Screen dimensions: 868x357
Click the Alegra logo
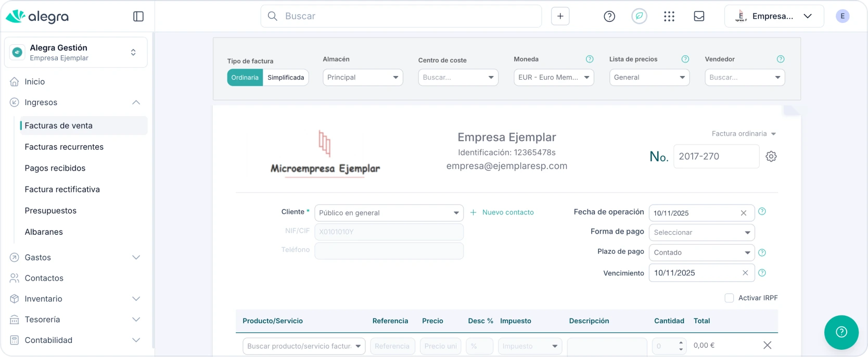(x=37, y=17)
